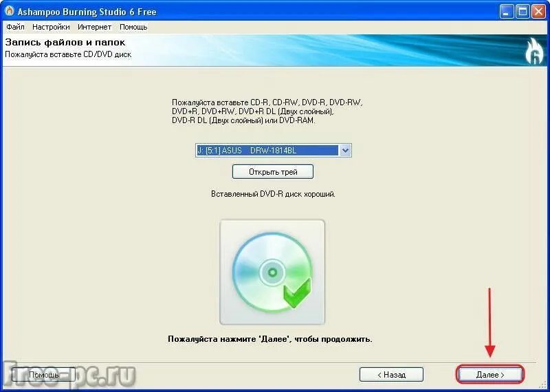Screen dimensions: 550x392
Task: Open the Интернет menu
Action: coord(94,27)
